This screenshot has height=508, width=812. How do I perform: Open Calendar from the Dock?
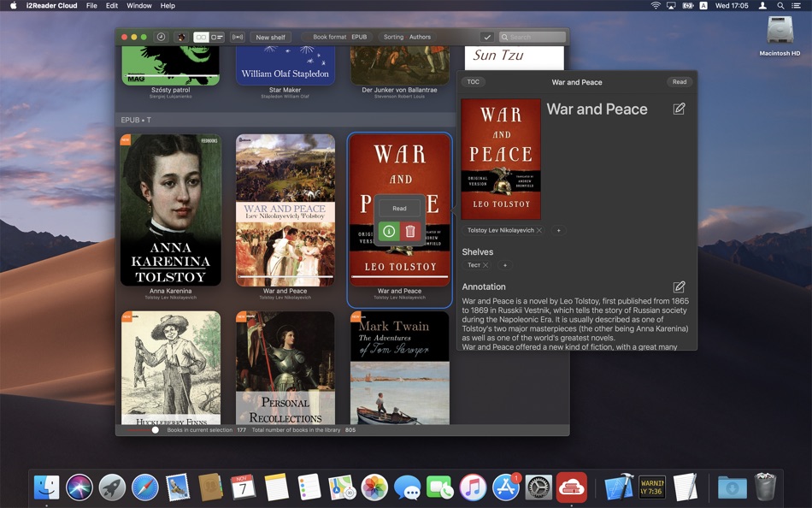(x=243, y=487)
